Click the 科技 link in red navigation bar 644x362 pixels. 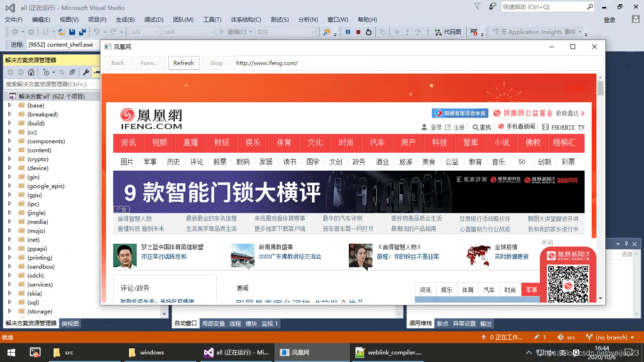(439, 142)
